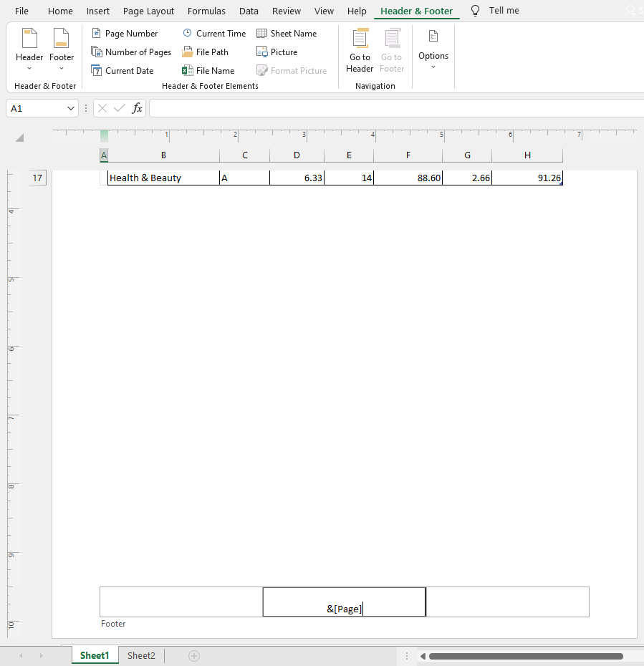Insert Current Time element
644x666 pixels.
213,33
